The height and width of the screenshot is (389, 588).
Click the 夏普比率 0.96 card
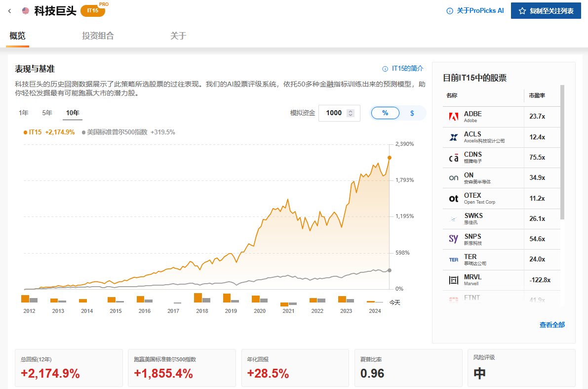pos(408,368)
